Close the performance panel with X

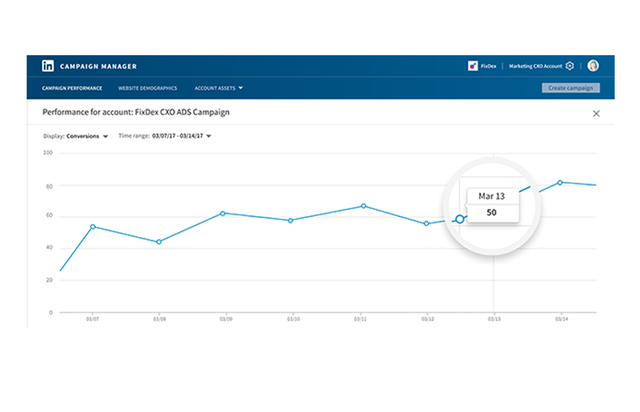596,114
